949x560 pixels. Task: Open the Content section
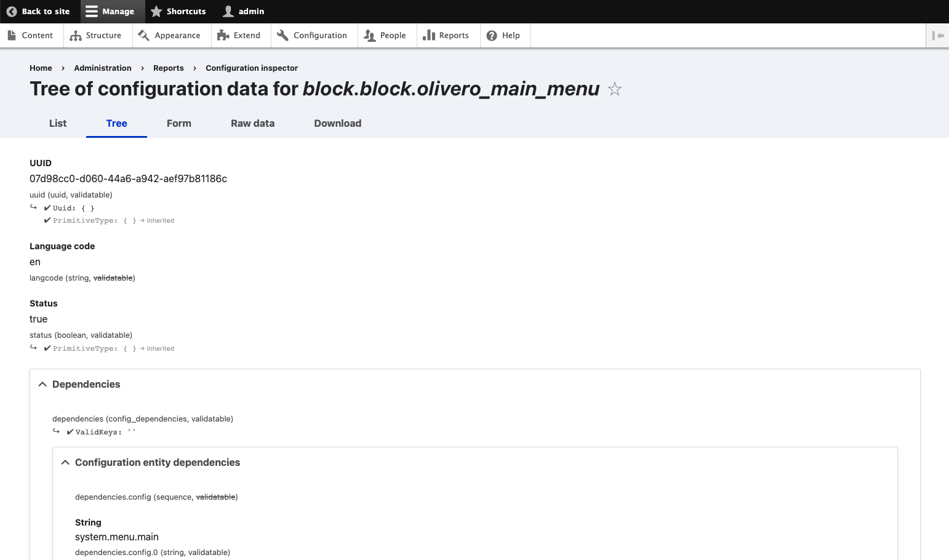click(x=31, y=35)
